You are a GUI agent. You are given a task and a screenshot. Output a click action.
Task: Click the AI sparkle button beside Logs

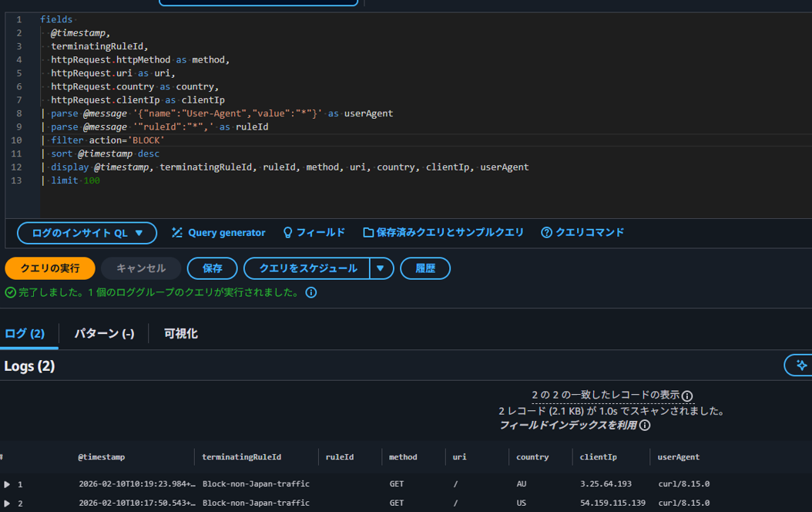tap(801, 365)
